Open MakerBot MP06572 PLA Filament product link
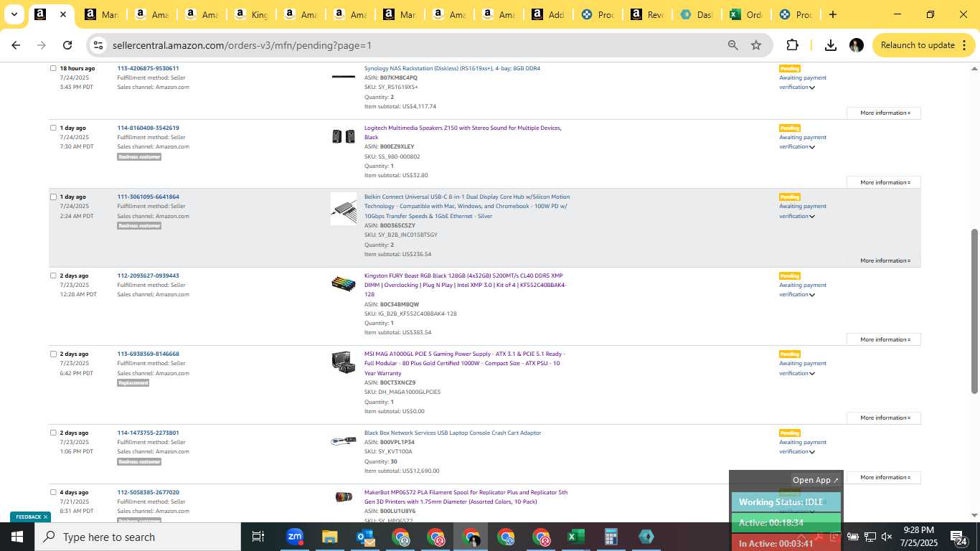This screenshot has width=980, height=551. pos(466,496)
